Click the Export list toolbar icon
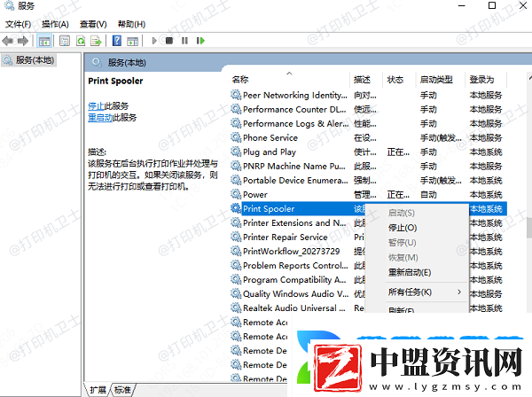 (x=96, y=41)
